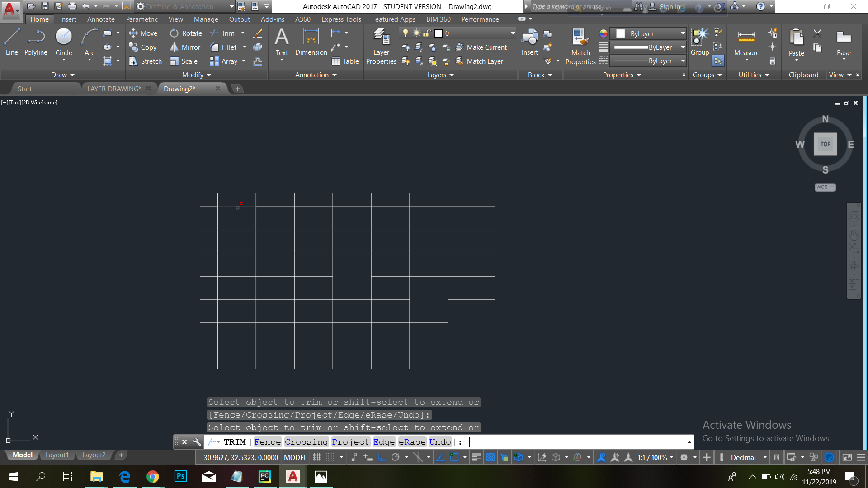Click the ViewCube TOP face

coord(825,144)
